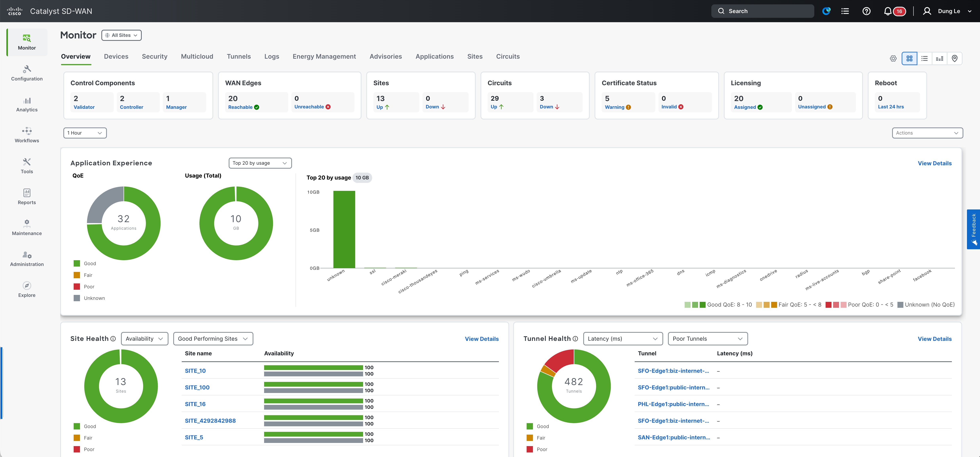The image size is (980, 457).
Task: Click the SITE_10 green availability bar
Action: click(313, 367)
